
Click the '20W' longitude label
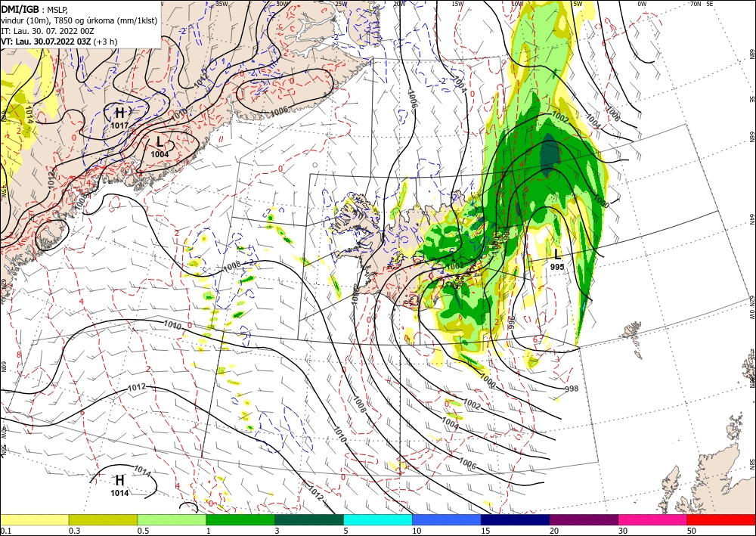click(399, 4)
